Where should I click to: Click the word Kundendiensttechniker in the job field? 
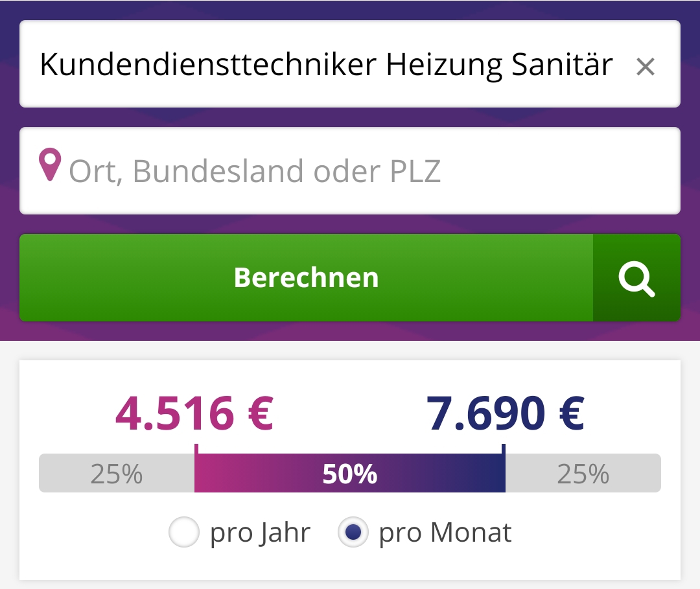(x=208, y=65)
